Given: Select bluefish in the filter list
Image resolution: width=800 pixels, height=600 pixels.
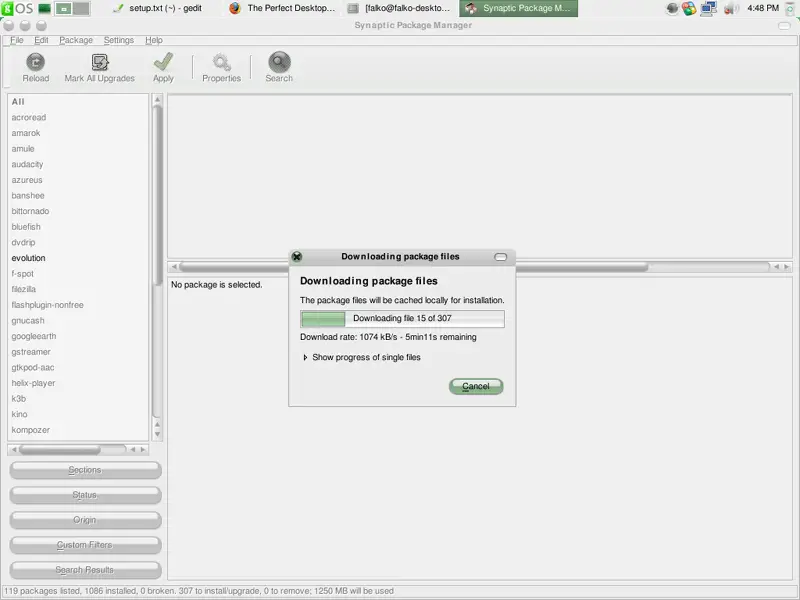Looking at the screenshot, I should pyautogui.click(x=78, y=227).
